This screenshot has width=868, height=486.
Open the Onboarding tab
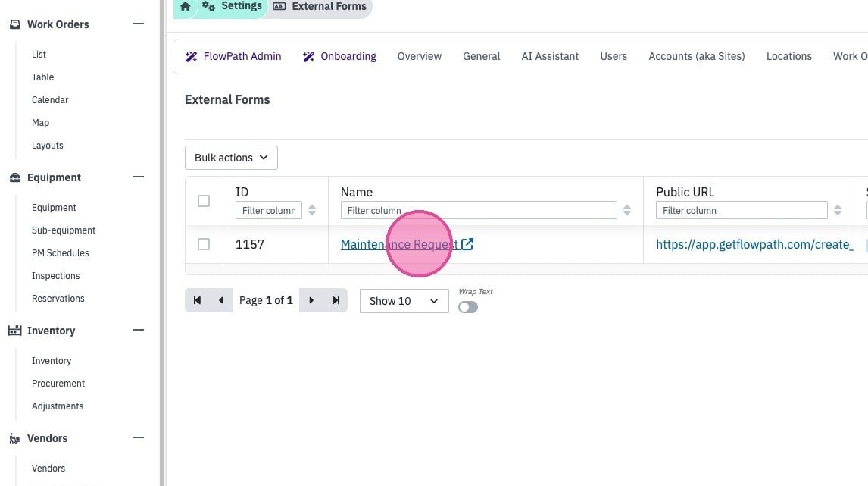click(x=339, y=57)
